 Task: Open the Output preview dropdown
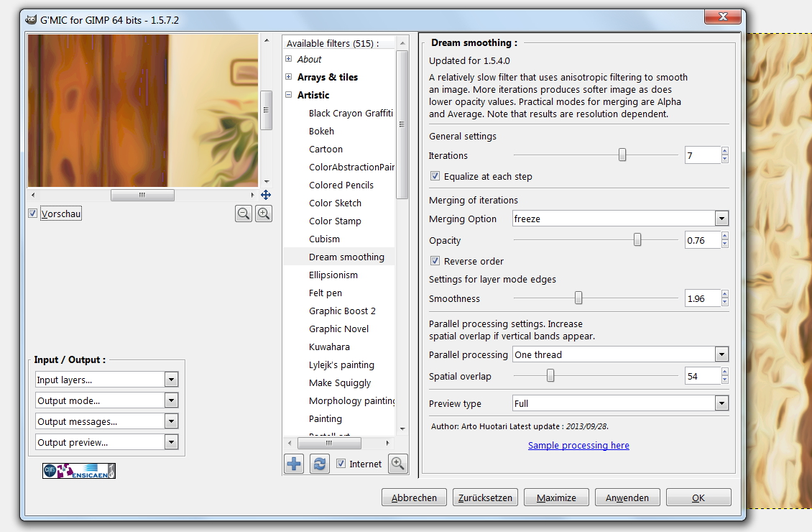point(106,442)
